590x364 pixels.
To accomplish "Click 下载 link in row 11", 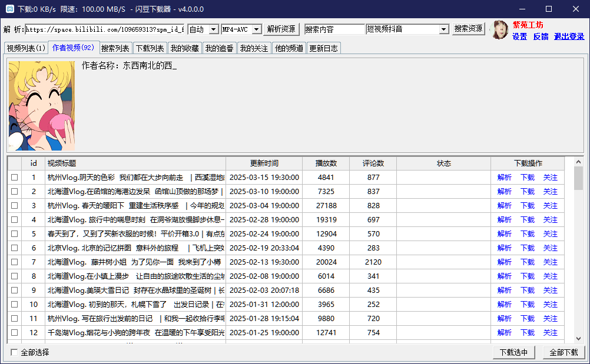I will (x=528, y=319).
